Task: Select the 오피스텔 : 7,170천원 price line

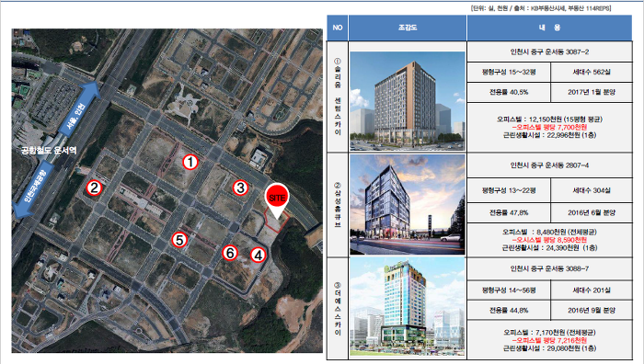Action: coord(549,333)
